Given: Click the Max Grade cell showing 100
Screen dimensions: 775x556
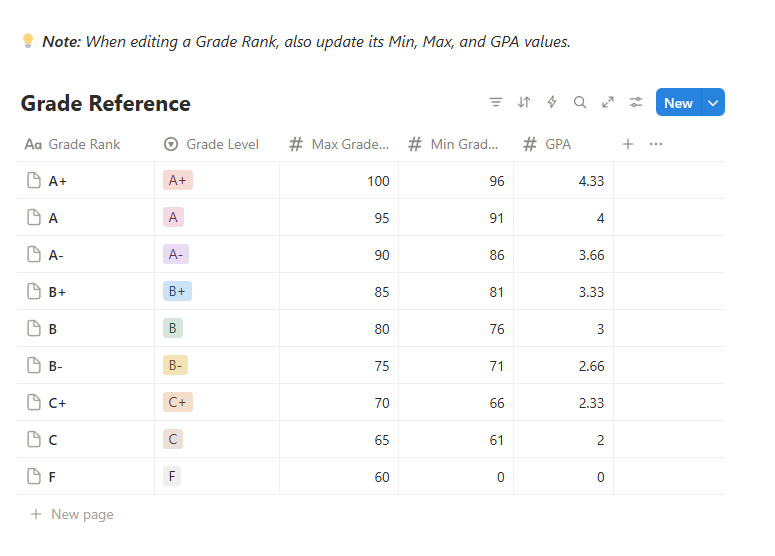Looking at the screenshot, I should coord(339,181).
